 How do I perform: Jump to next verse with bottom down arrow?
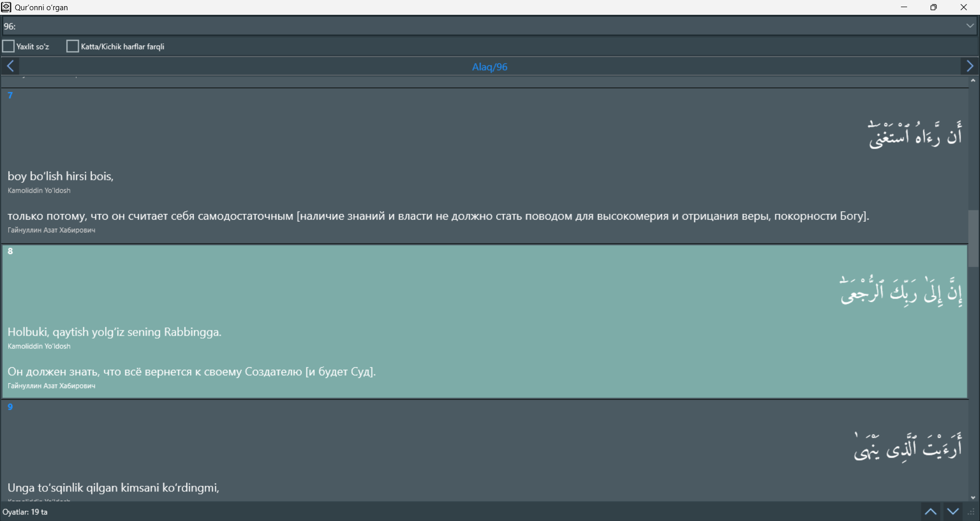[x=952, y=512]
